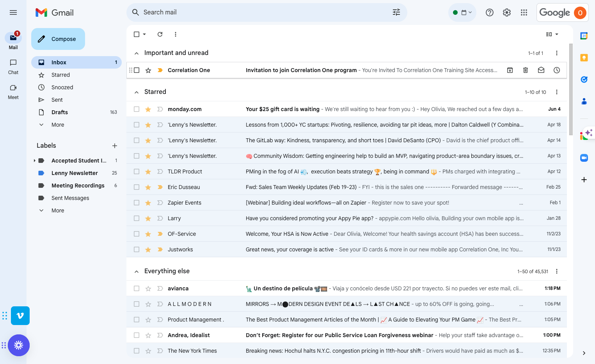
Task: Open Google apps grid
Action: pos(524,12)
